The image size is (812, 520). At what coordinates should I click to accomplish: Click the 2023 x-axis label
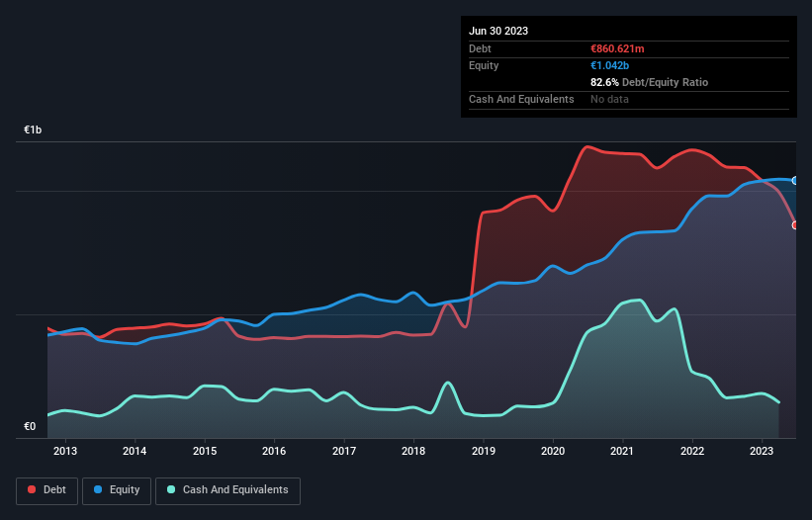[x=762, y=451]
